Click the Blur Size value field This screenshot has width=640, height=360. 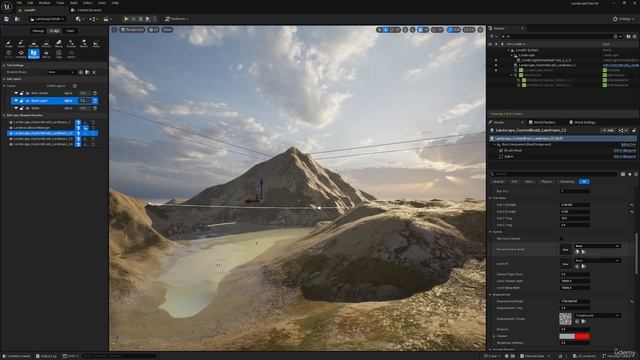575,191
